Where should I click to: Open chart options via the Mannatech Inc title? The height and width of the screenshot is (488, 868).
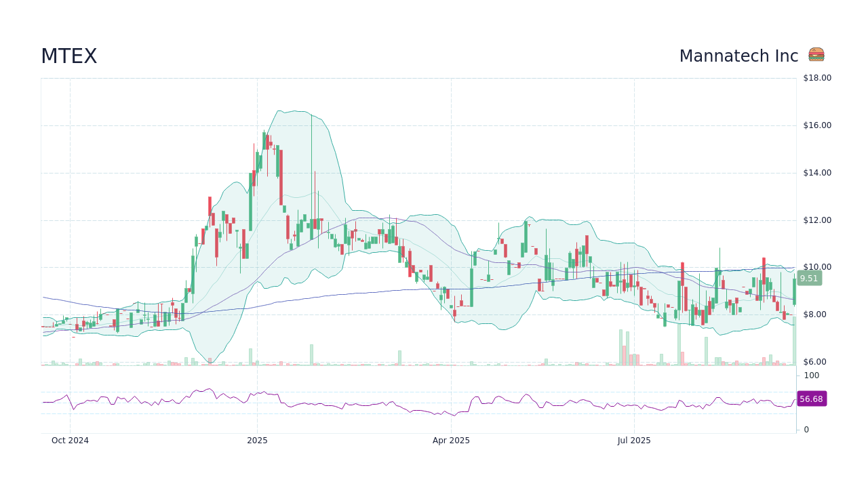click(738, 56)
